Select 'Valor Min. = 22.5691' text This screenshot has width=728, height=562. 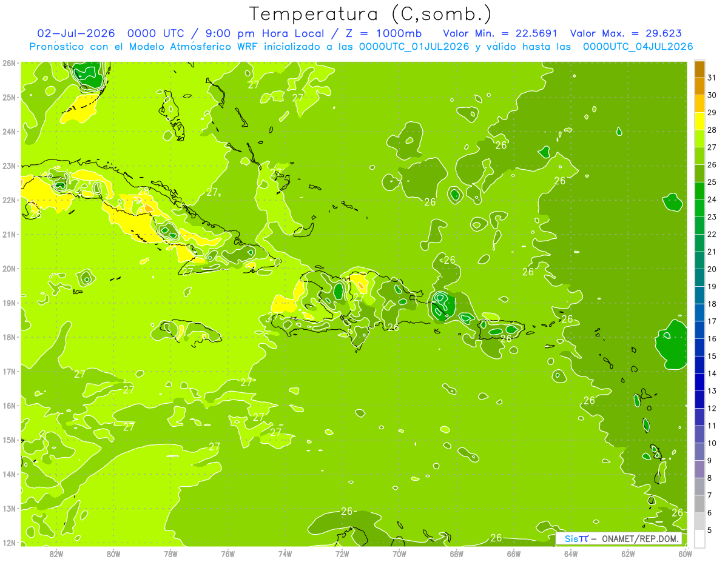point(500,33)
